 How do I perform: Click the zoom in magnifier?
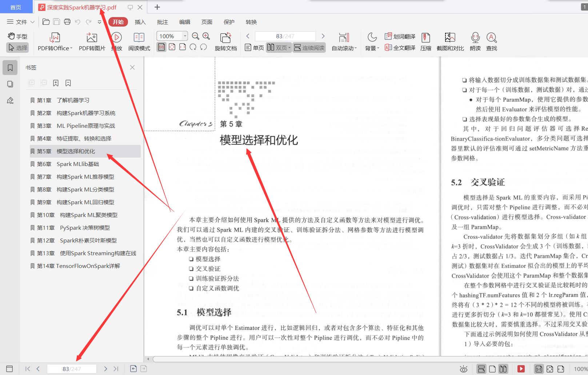(x=206, y=36)
